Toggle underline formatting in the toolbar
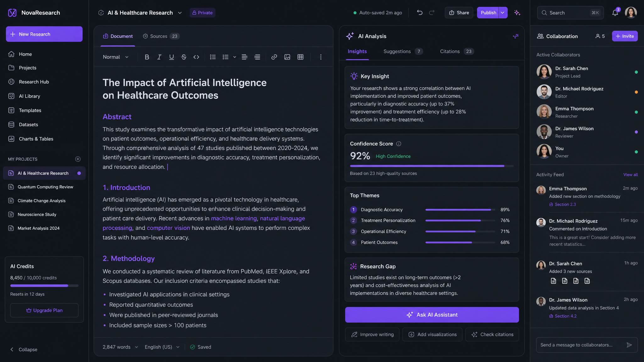This screenshot has height=362, width=644. (x=171, y=57)
